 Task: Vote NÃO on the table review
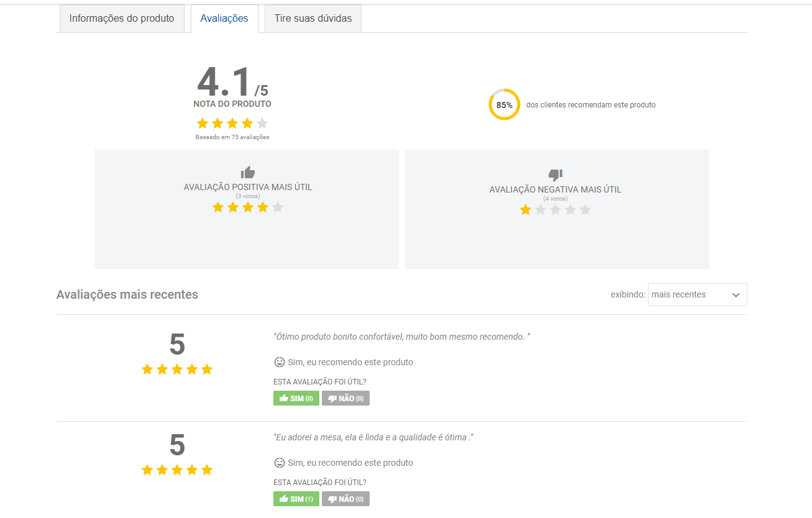click(x=345, y=499)
